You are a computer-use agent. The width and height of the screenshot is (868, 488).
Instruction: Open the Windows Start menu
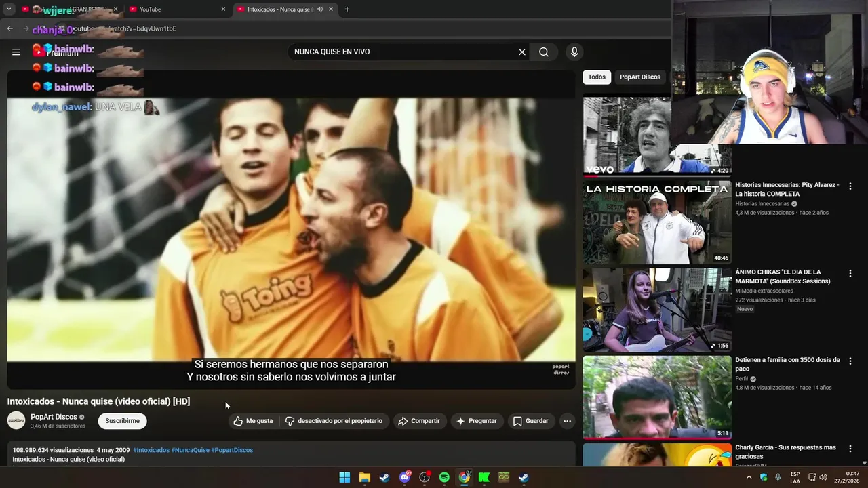344,477
